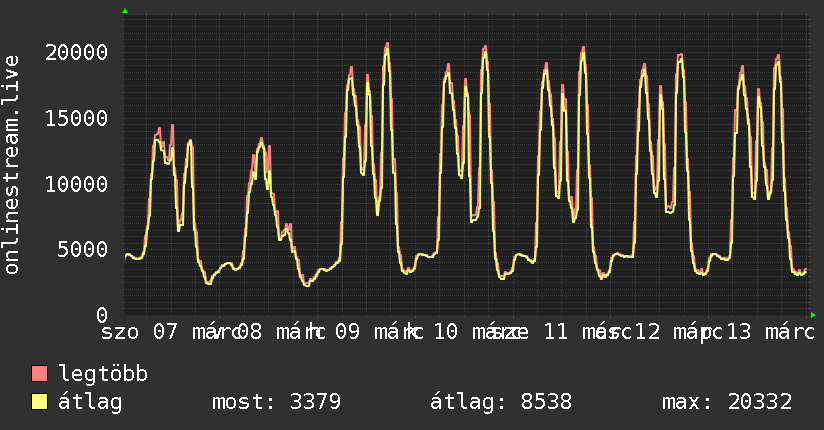Click the 10000 y-axis label
The width and height of the screenshot is (824, 430).
[x=76, y=184]
